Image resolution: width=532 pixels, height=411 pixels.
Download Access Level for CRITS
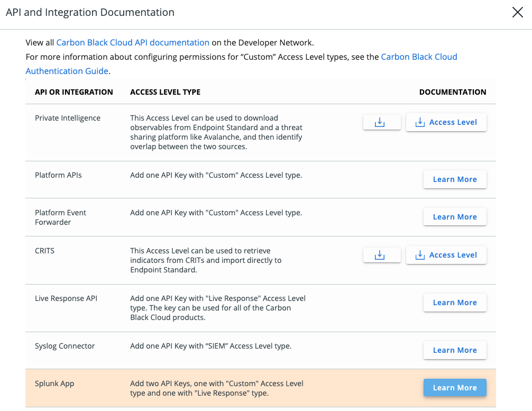point(446,255)
